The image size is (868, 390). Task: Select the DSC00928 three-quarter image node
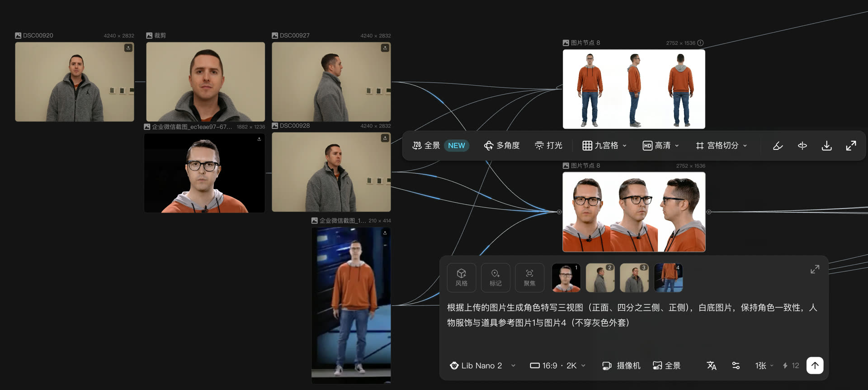(x=331, y=172)
